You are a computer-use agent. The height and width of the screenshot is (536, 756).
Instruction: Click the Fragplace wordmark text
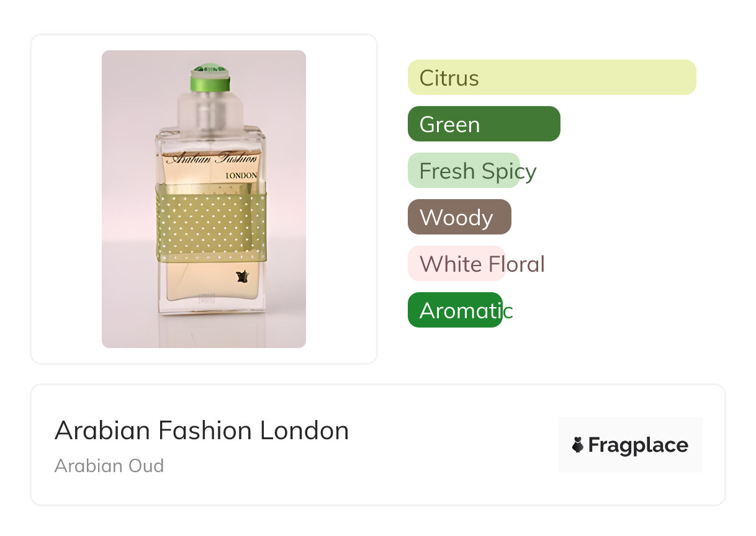pos(637,445)
